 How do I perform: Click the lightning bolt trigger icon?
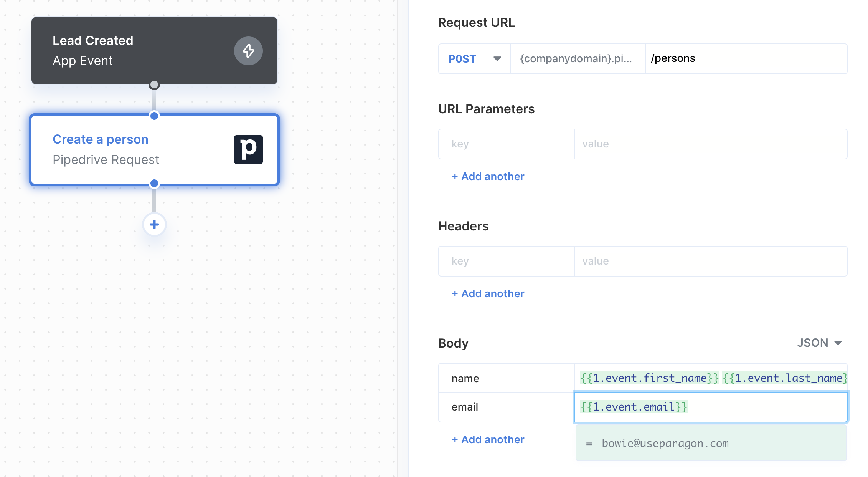click(248, 51)
